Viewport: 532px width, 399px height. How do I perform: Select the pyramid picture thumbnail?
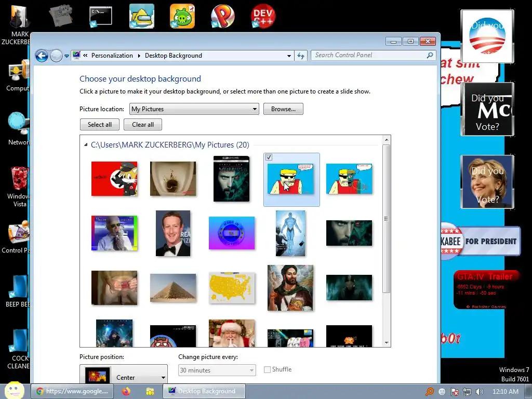tap(173, 288)
